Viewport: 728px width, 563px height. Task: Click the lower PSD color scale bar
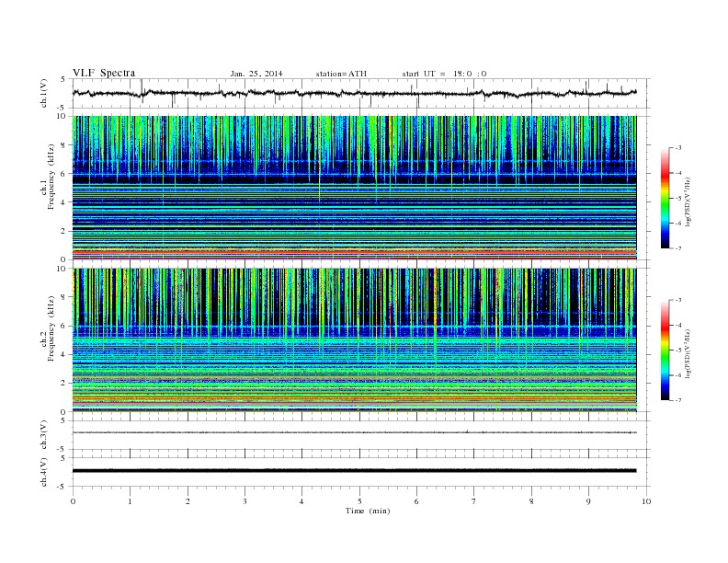pos(665,350)
